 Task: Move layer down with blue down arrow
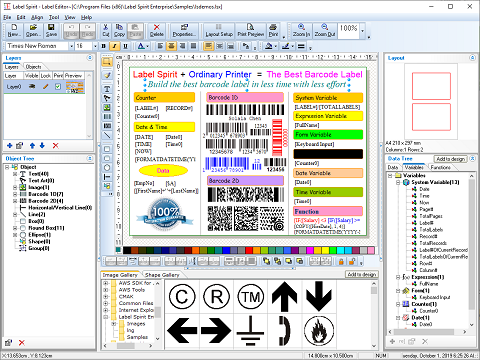[42, 146]
